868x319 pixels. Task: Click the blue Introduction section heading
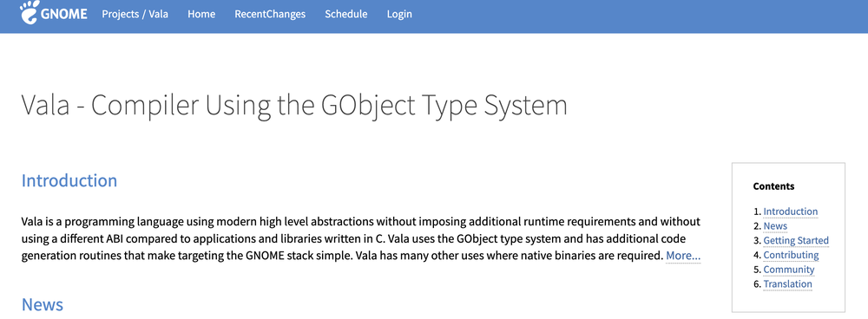click(69, 181)
